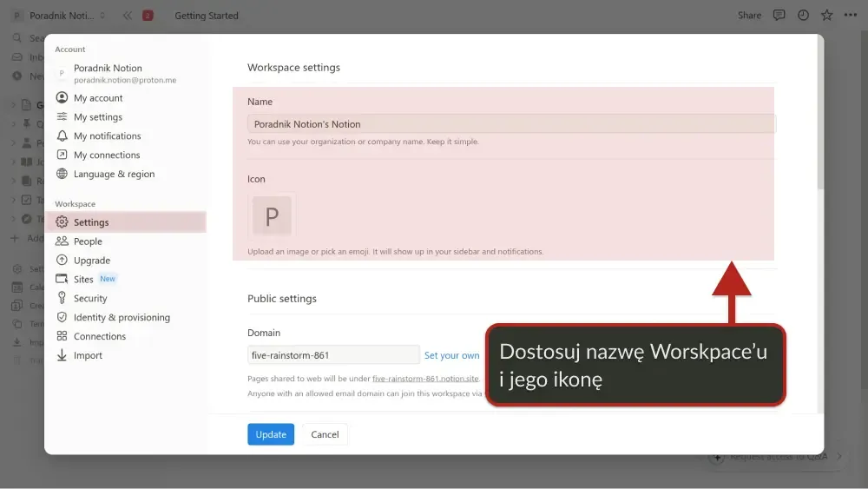
Task: Click the My connections arrow-box icon
Action: (62, 155)
